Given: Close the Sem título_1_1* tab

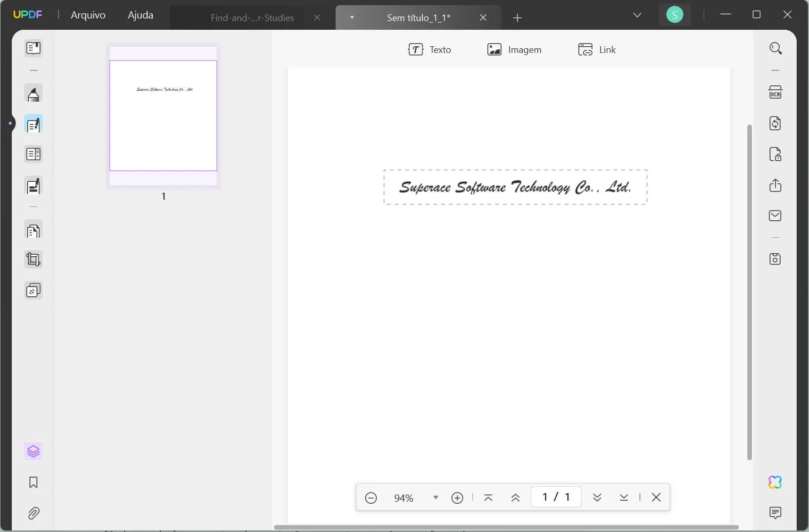Looking at the screenshot, I should [483, 17].
